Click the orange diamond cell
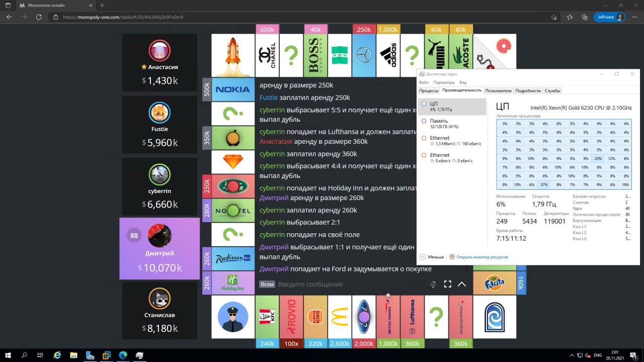The image size is (644, 362). (x=233, y=162)
